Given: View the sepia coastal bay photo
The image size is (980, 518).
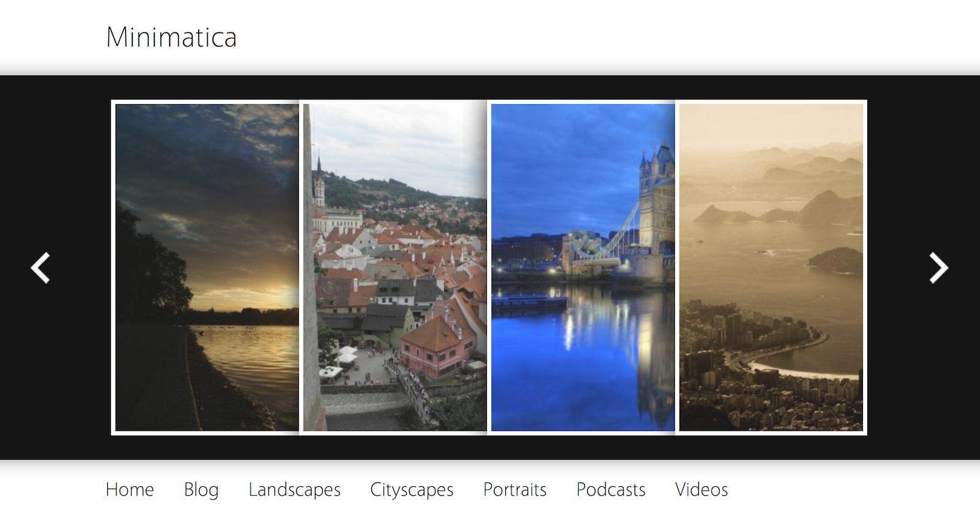Looking at the screenshot, I should [771, 267].
